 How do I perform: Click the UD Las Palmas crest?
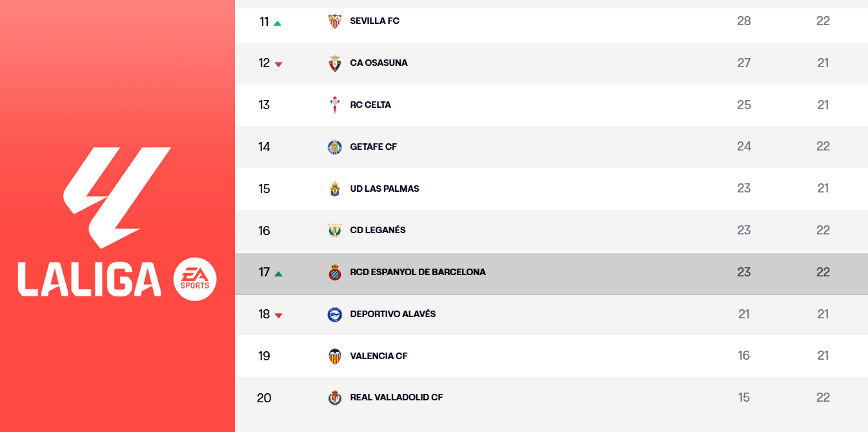(x=334, y=189)
